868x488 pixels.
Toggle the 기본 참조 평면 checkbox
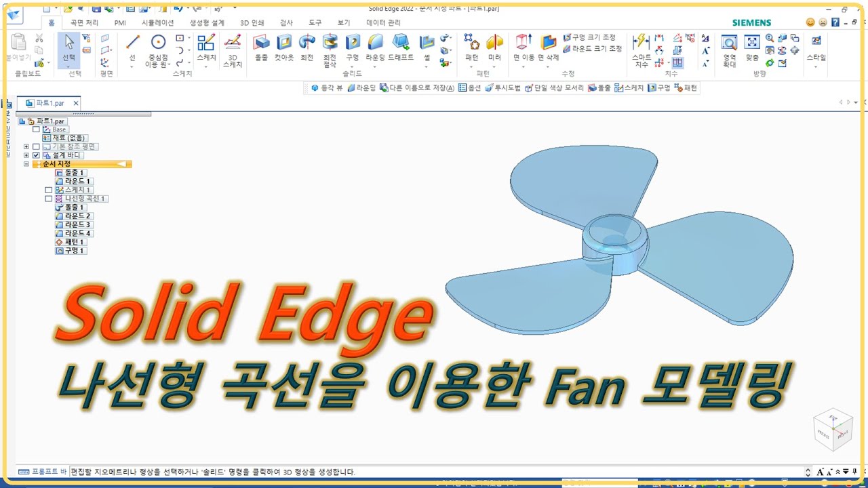coord(37,146)
